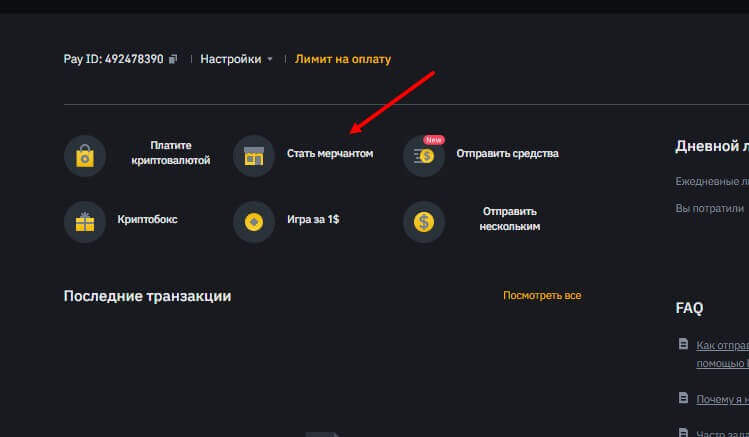Screen dimensions: 749x437
Task: Open the "Как отправ…" FAQ article link
Action: (x=722, y=344)
